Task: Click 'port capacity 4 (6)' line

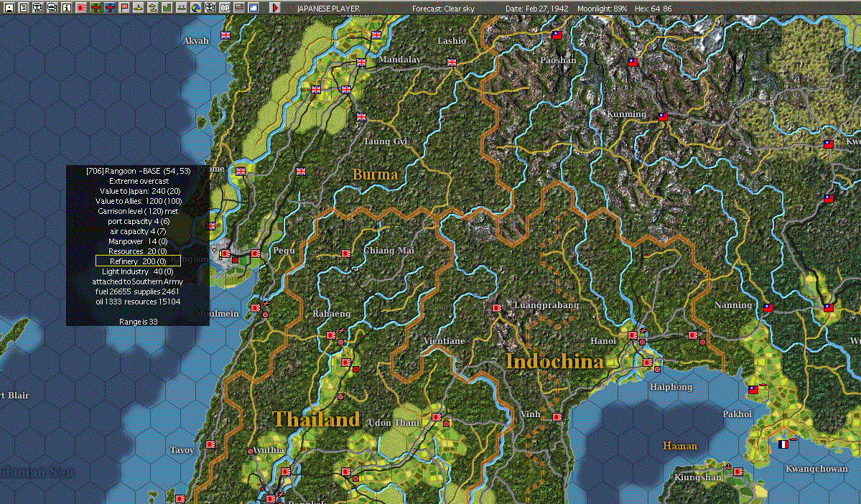Action: pos(139,221)
